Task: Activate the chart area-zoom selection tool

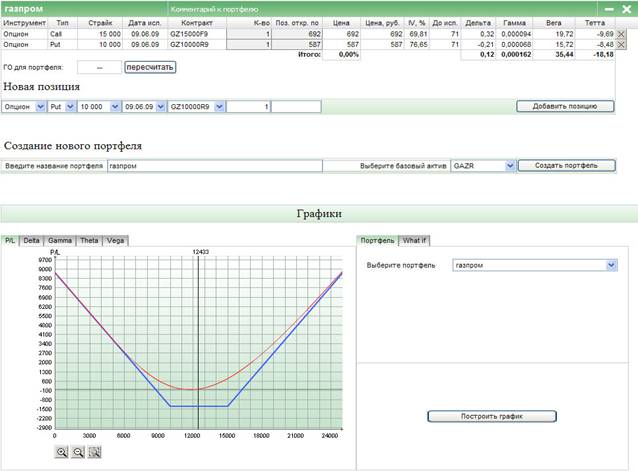Action: pos(94,452)
